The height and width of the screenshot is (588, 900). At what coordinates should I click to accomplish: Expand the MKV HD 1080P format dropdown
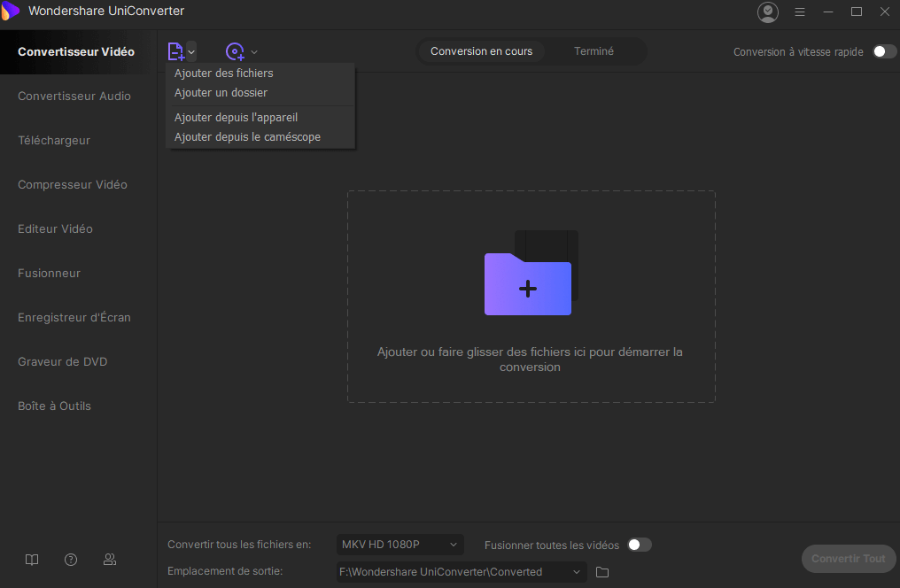coord(400,545)
